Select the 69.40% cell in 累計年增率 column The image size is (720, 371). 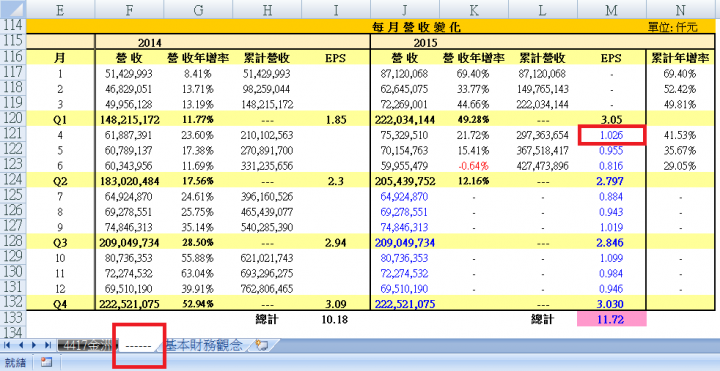[680, 73]
